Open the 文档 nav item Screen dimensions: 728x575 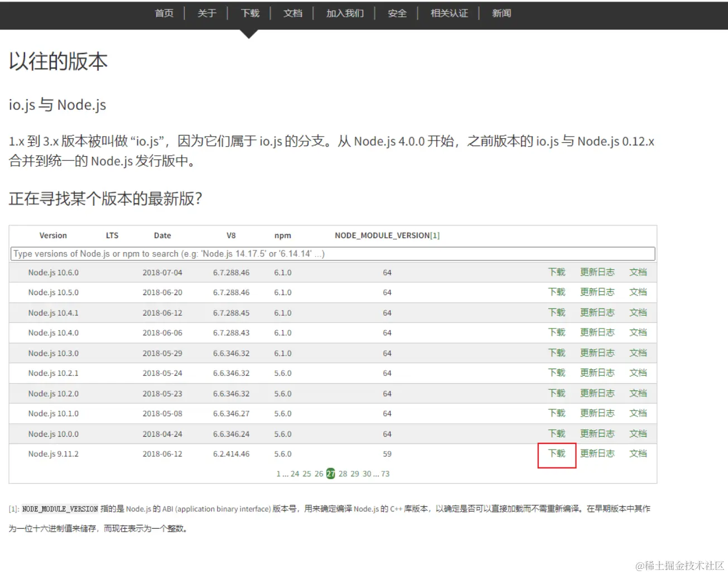click(x=292, y=13)
